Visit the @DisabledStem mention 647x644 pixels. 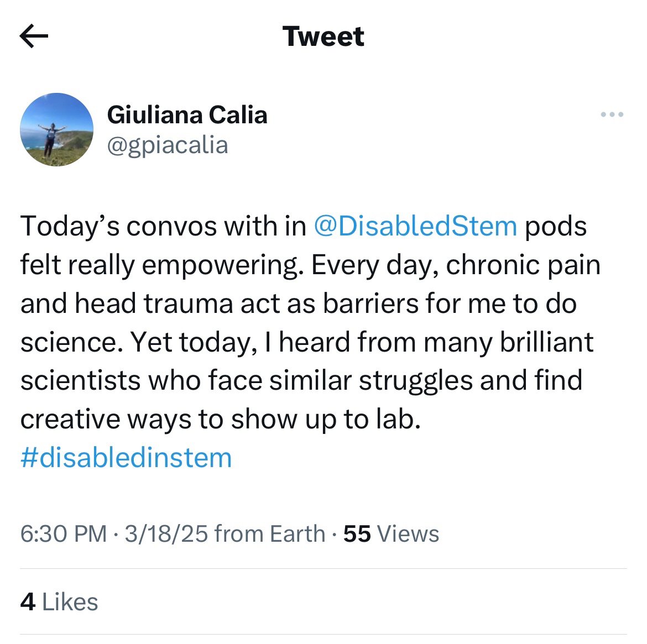point(415,226)
